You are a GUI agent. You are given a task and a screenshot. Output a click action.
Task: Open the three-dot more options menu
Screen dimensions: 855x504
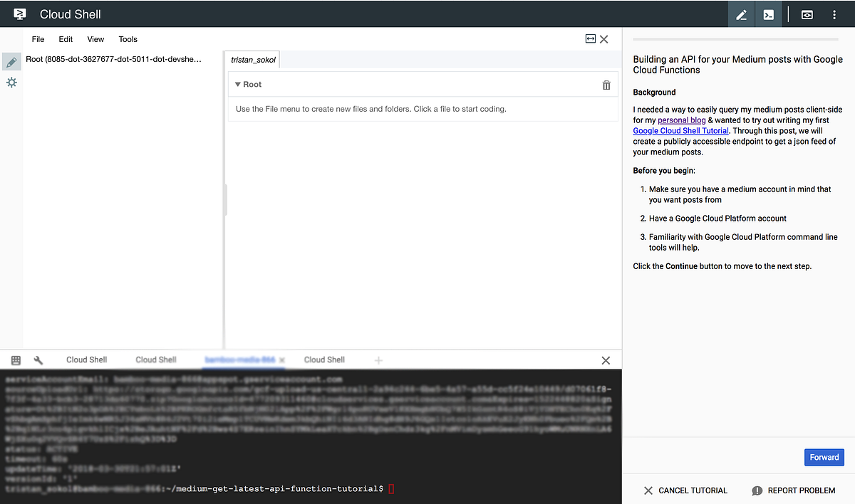coord(834,14)
